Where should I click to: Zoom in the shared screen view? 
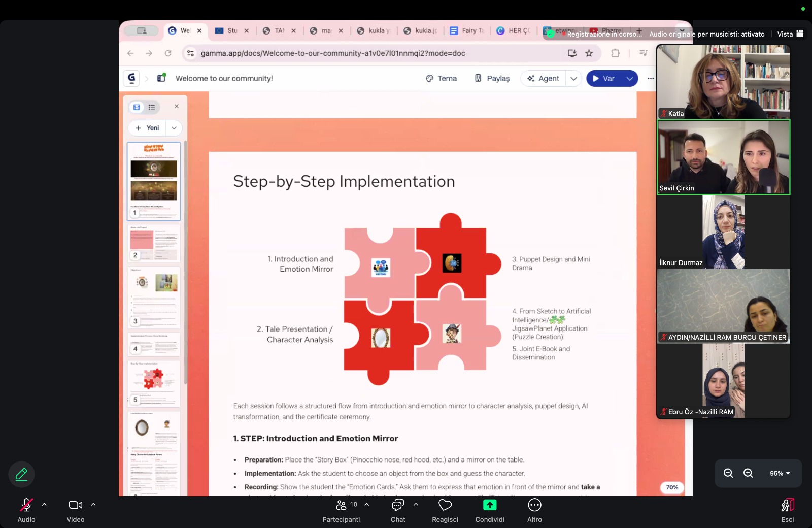coord(748,473)
